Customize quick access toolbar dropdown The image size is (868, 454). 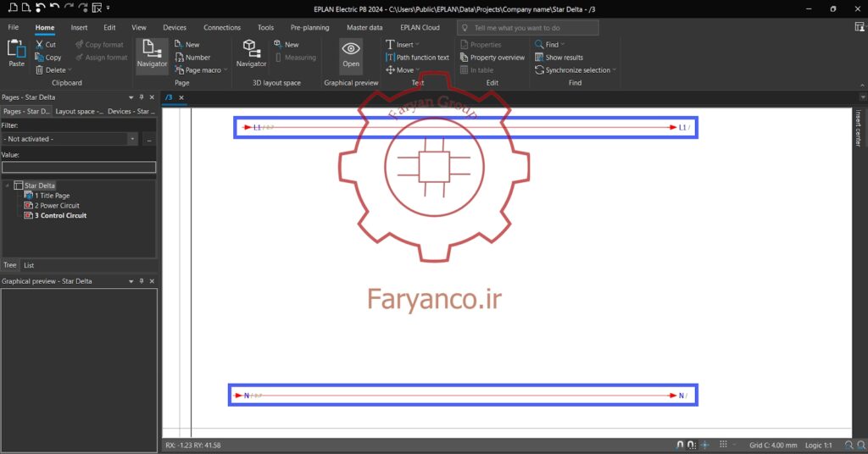click(x=108, y=8)
